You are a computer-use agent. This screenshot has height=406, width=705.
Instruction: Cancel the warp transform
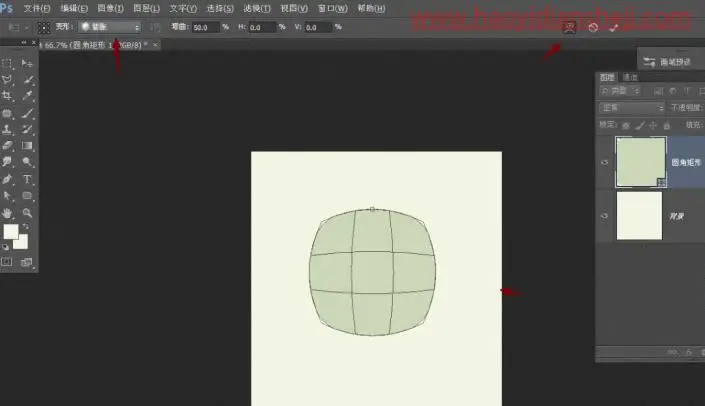click(x=593, y=27)
